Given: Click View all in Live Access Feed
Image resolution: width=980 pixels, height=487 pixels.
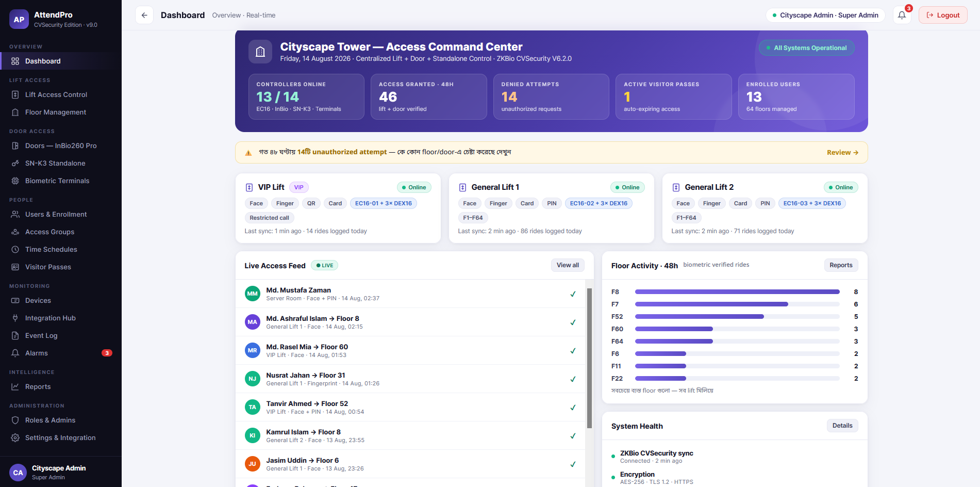Looking at the screenshot, I should coord(568,265).
